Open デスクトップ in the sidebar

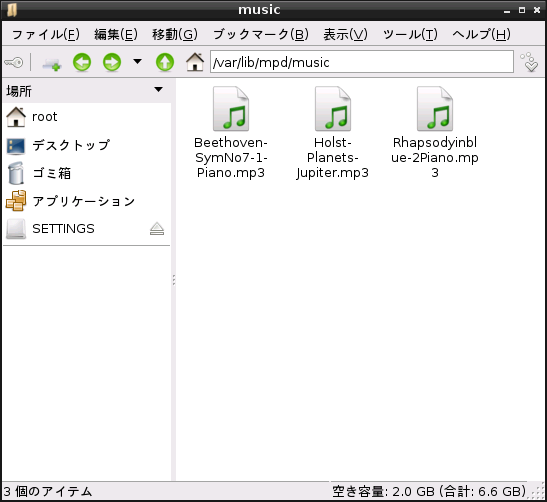pyautogui.click(x=87, y=145)
